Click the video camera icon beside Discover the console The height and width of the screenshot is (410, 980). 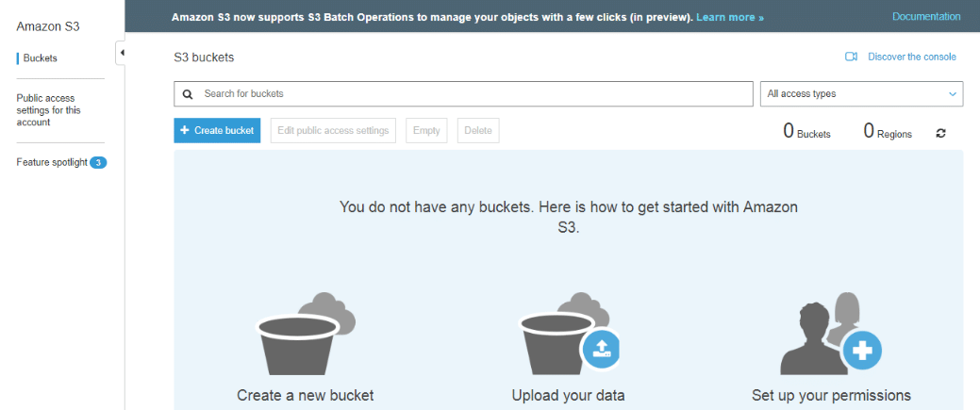(x=851, y=57)
